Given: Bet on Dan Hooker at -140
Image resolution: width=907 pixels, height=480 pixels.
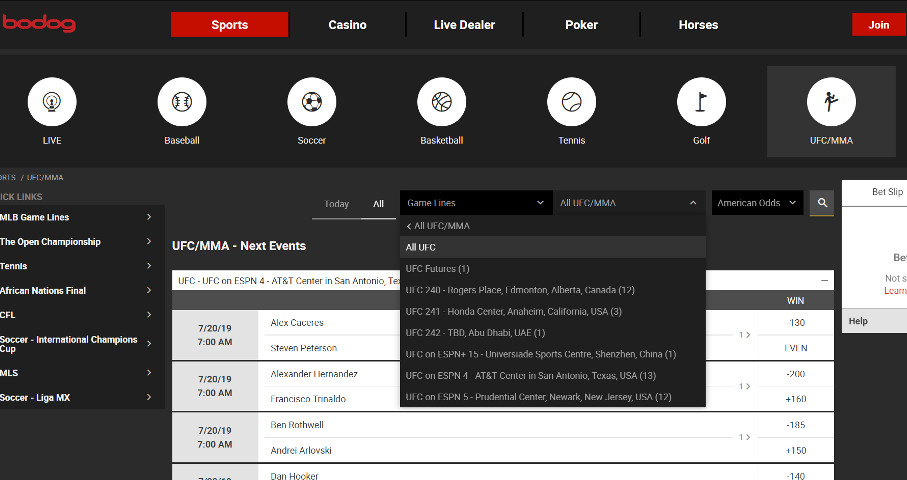Looking at the screenshot, I should 796,476.
